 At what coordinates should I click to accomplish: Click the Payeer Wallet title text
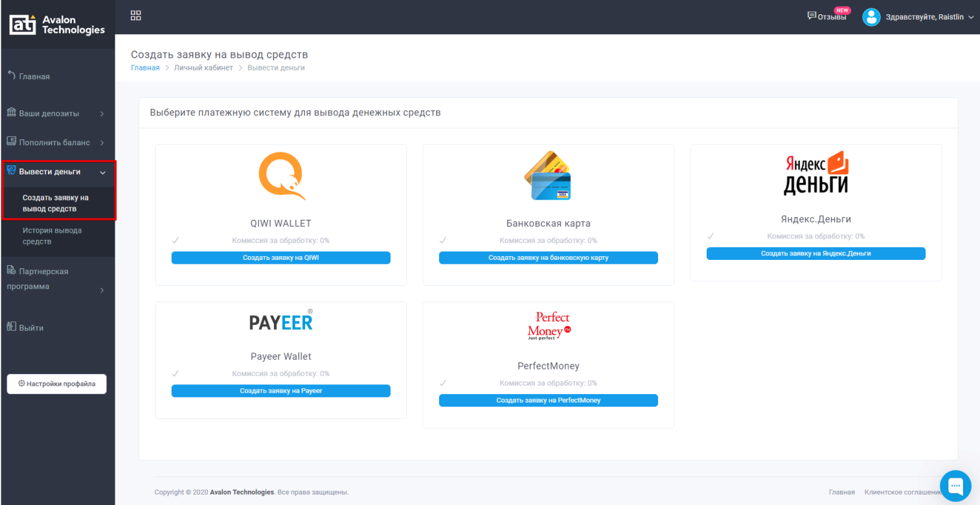(281, 357)
